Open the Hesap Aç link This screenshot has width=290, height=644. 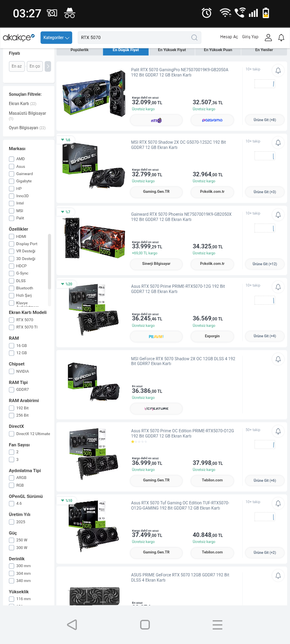[229, 37]
